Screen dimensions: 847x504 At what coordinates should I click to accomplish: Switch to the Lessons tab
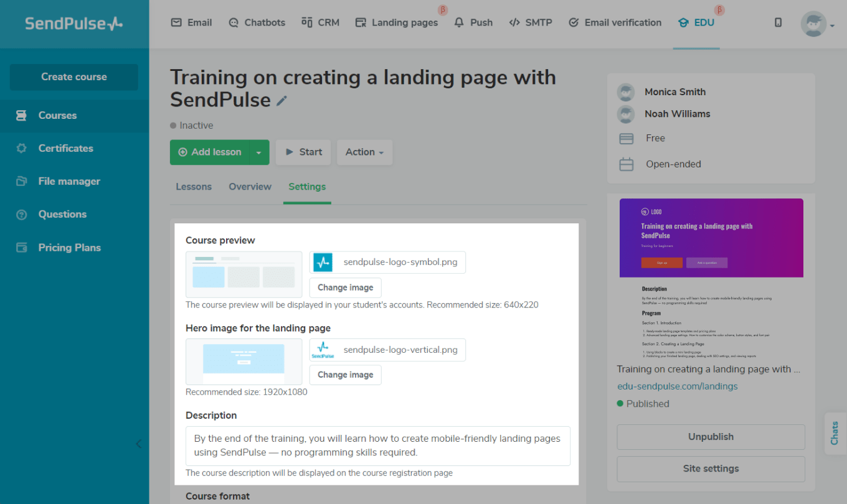pyautogui.click(x=194, y=187)
